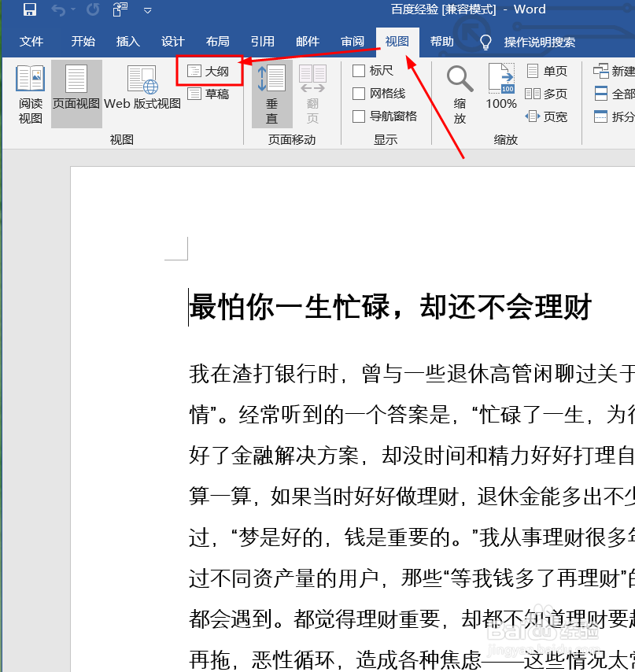Enable the 标尺 ruler checkbox
The image size is (635, 672).
pyautogui.click(x=360, y=70)
